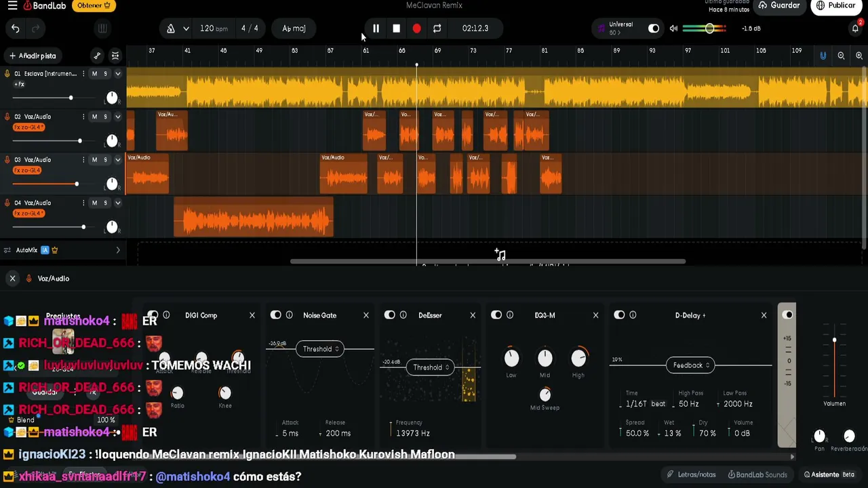
Task: Click the Obtener membership button
Action: [x=94, y=5]
